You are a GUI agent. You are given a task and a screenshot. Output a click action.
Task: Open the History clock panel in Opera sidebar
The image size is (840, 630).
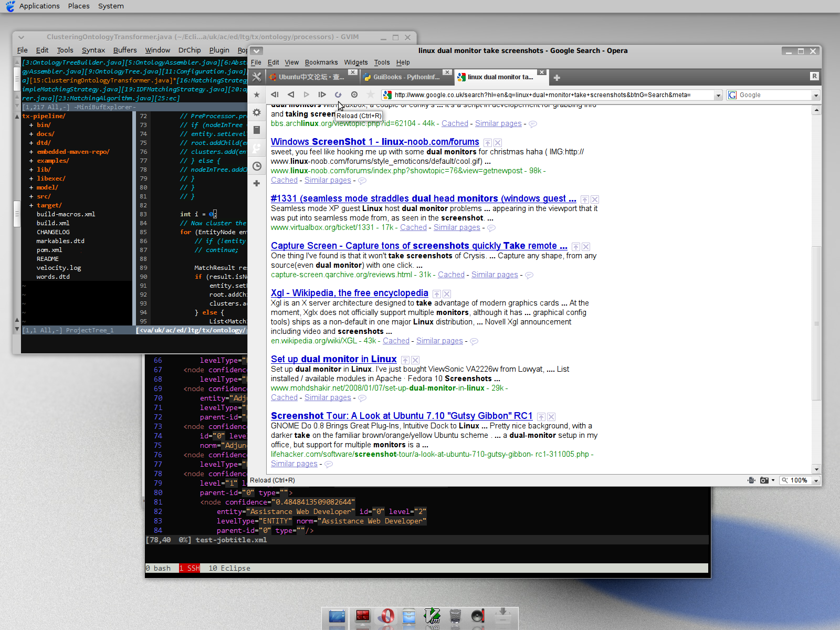click(257, 166)
